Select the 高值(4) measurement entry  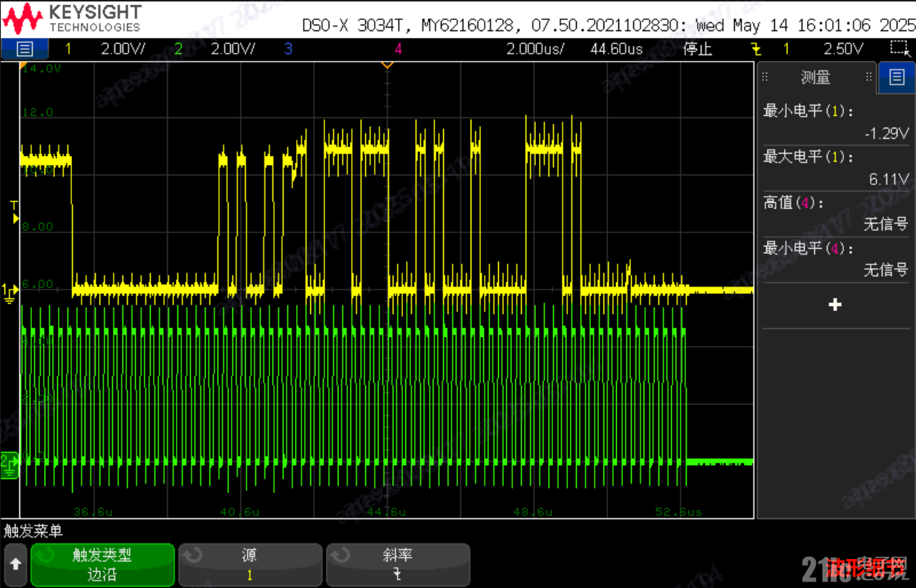836,213
